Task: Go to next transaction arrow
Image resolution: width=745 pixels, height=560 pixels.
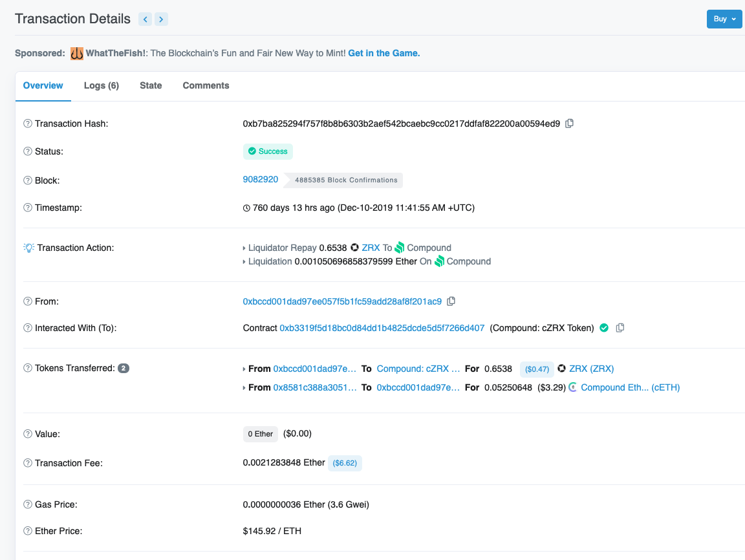Action: coord(161,19)
